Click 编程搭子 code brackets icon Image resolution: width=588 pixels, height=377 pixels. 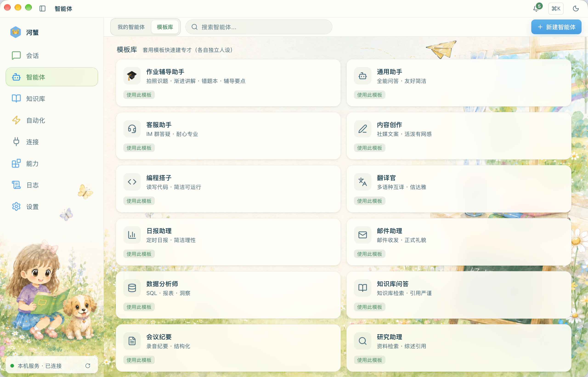[132, 182]
